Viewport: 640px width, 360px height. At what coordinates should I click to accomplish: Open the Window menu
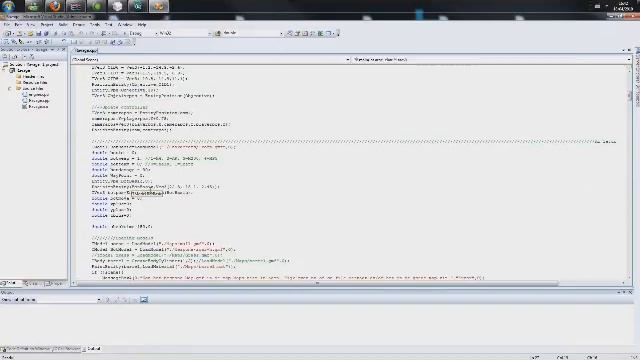click(x=125, y=24)
